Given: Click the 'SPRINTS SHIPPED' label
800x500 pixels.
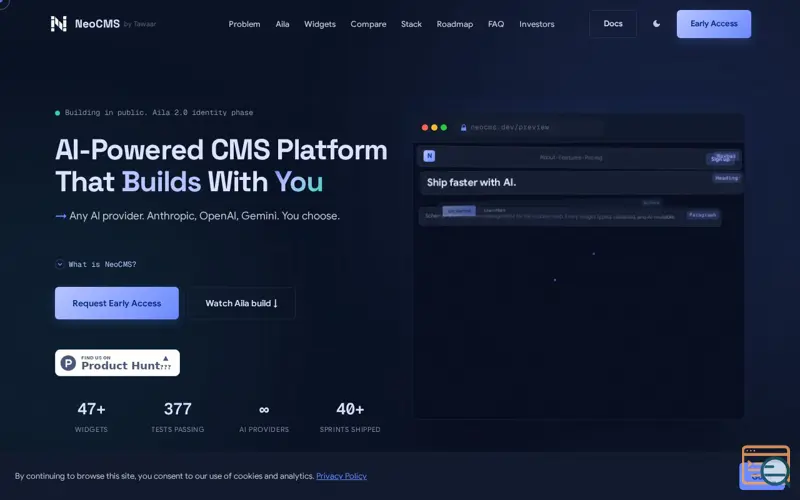Looking at the screenshot, I should (x=350, y=430).
